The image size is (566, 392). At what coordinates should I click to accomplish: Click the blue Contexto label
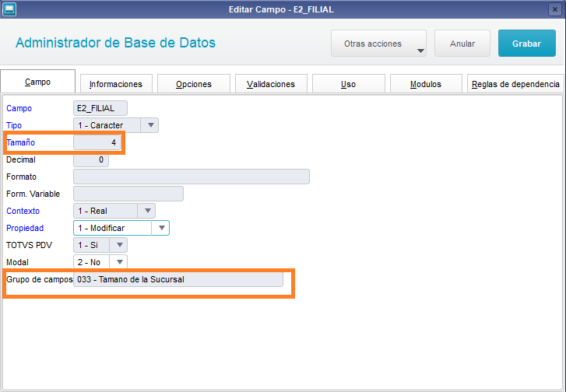tap(23, 211)
